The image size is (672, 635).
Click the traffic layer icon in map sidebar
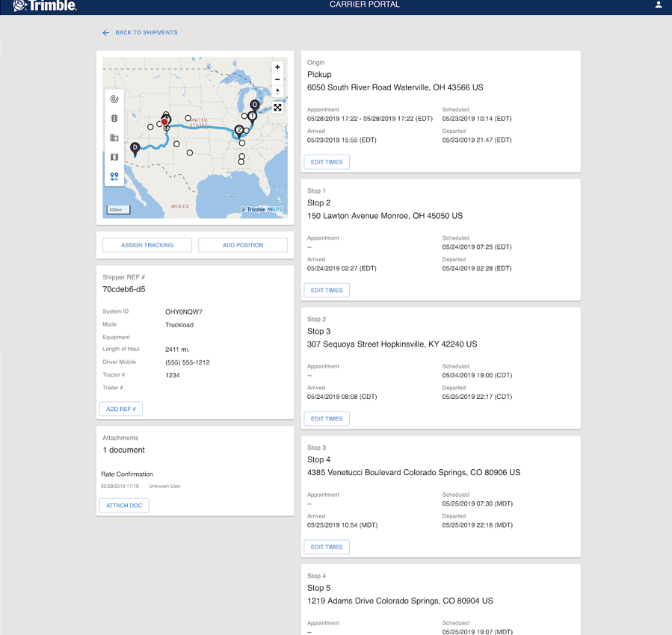pyautogui.click(x=114, y=117)
